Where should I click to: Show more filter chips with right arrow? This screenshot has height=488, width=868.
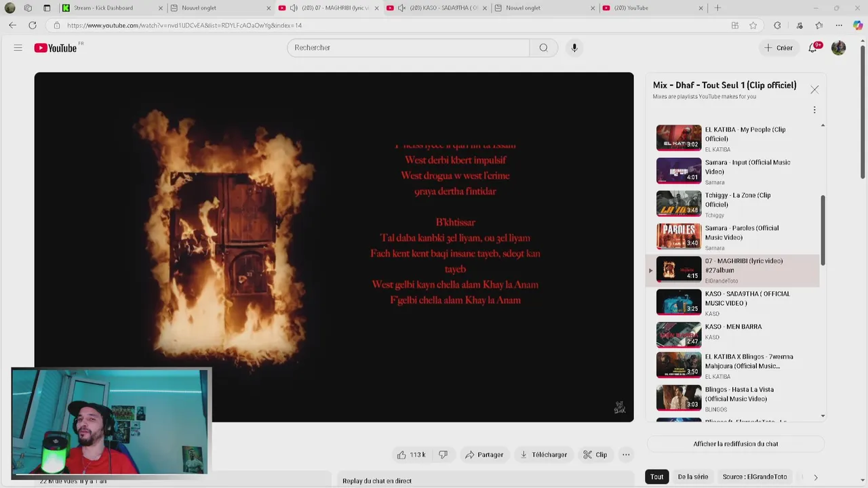[x=816, y=477]
